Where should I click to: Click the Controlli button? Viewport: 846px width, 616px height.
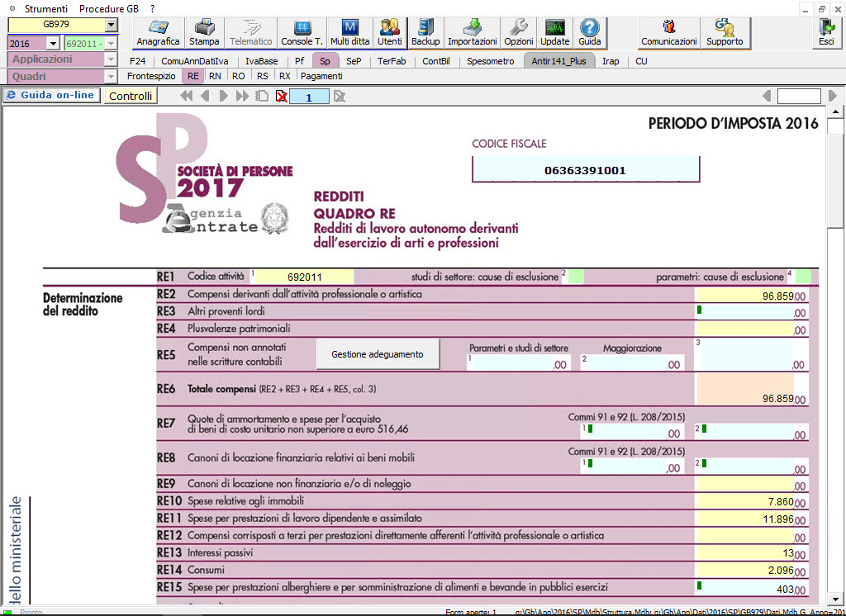131,96
